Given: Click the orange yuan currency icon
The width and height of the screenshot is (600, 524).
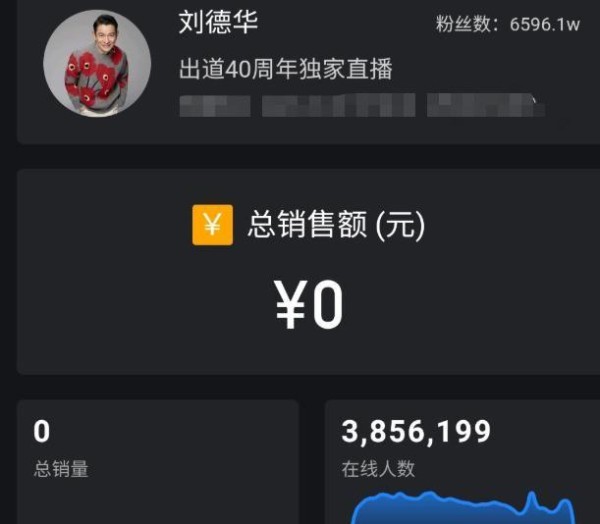Looking at the screenshot, I should (x=212, y=225).
